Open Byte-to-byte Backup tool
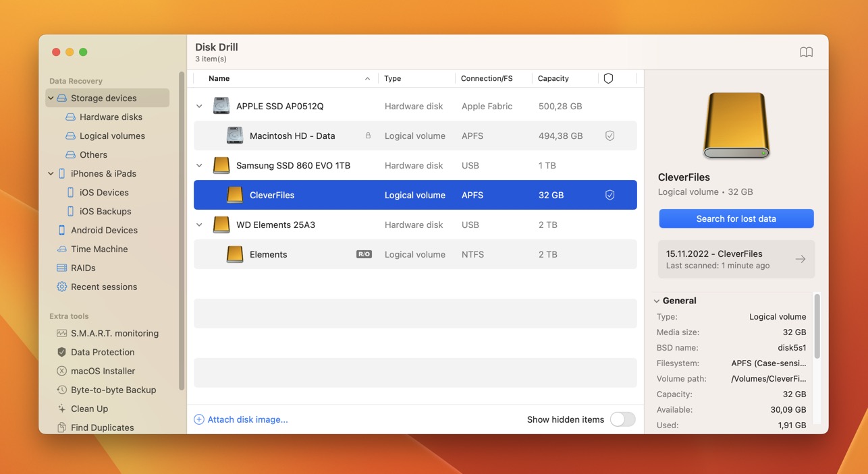The height and width of the screenshot is (474, 868). [x=113, y=390]
